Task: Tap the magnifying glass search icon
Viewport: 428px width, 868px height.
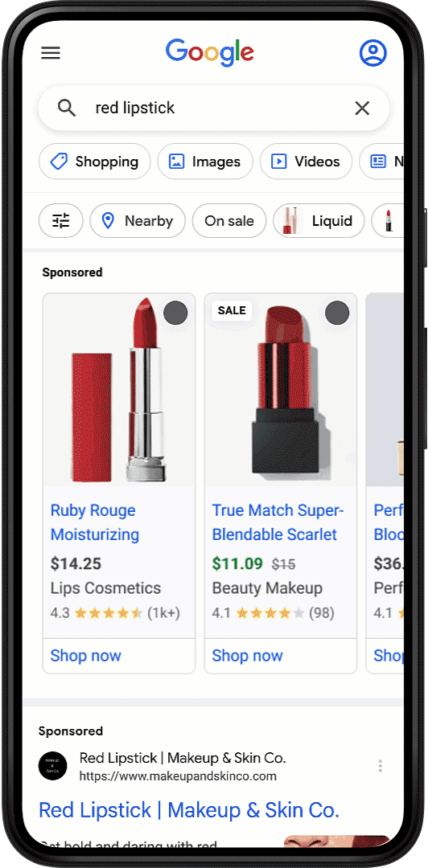Action: click(x=67, y=108)
